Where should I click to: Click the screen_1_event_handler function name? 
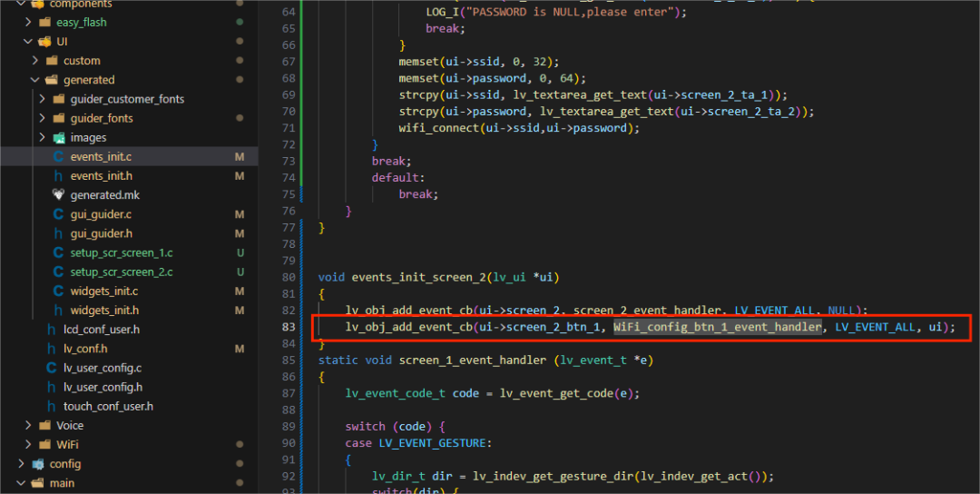[473, 361]
